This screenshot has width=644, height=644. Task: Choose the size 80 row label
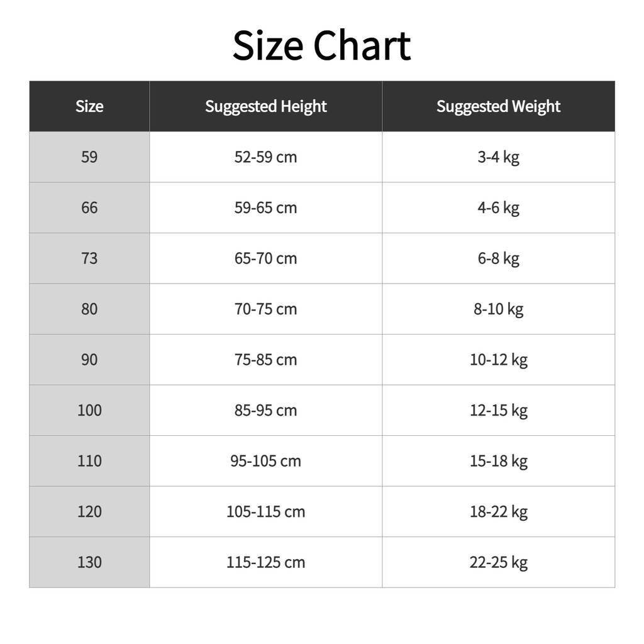click(89, 309)
